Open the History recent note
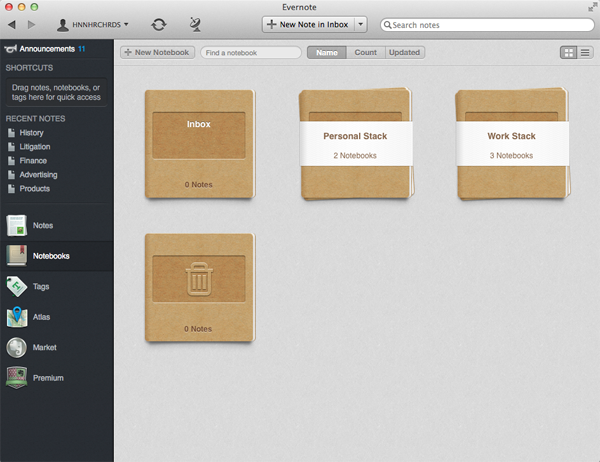The width and height of the screenshot is (600, 462). [x=31, y=133]
